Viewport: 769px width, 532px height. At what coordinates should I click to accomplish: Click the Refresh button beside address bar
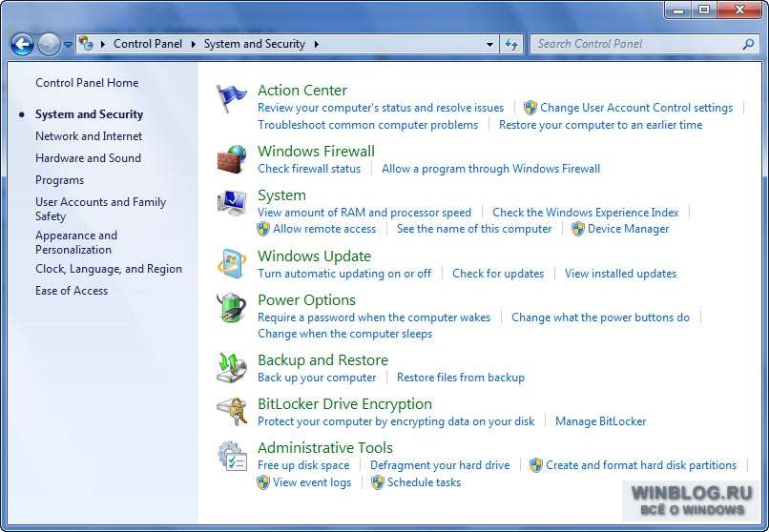pyautogui.click(x=511, y=44)
